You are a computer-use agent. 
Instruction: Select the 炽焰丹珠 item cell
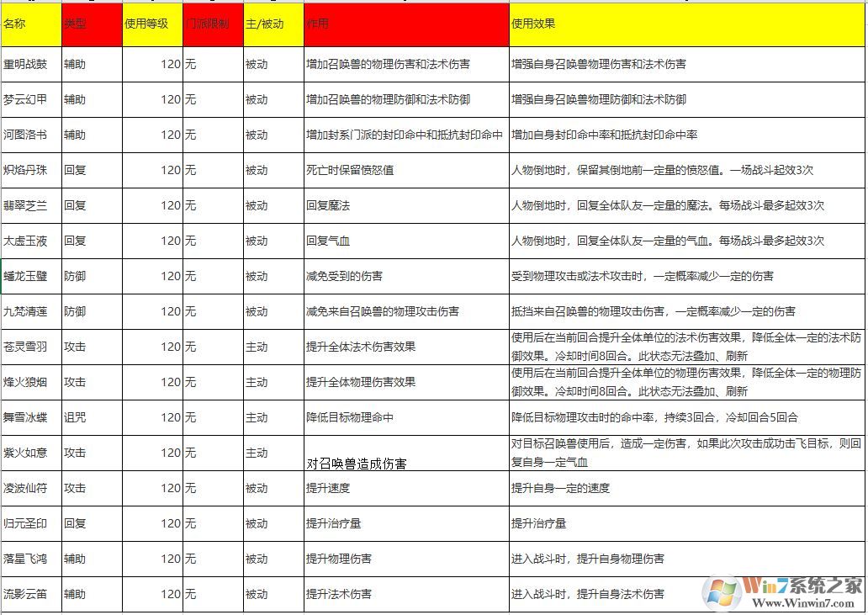coord(29,170)
